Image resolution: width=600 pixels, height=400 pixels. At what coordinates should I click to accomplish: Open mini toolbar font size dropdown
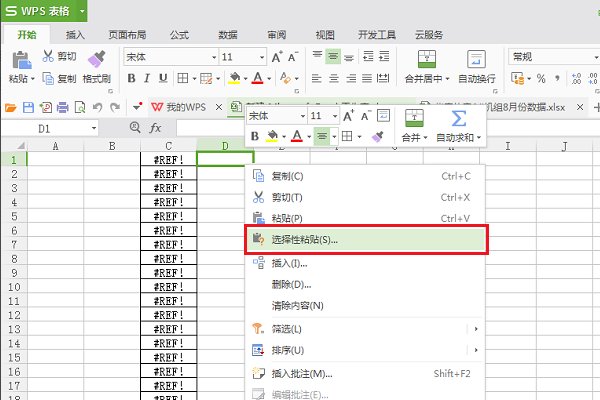point(335,116)
